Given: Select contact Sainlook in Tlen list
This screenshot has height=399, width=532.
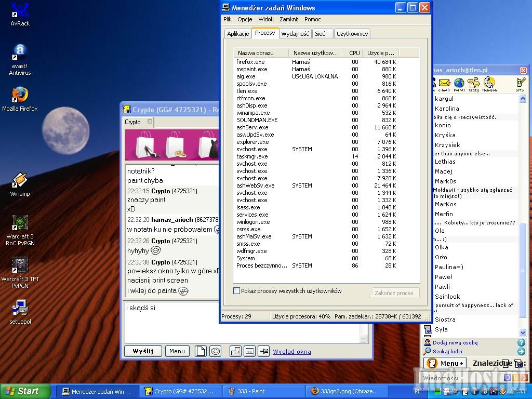Looking at the screenshot, I should pyautogui.click(x=447, y=297).
